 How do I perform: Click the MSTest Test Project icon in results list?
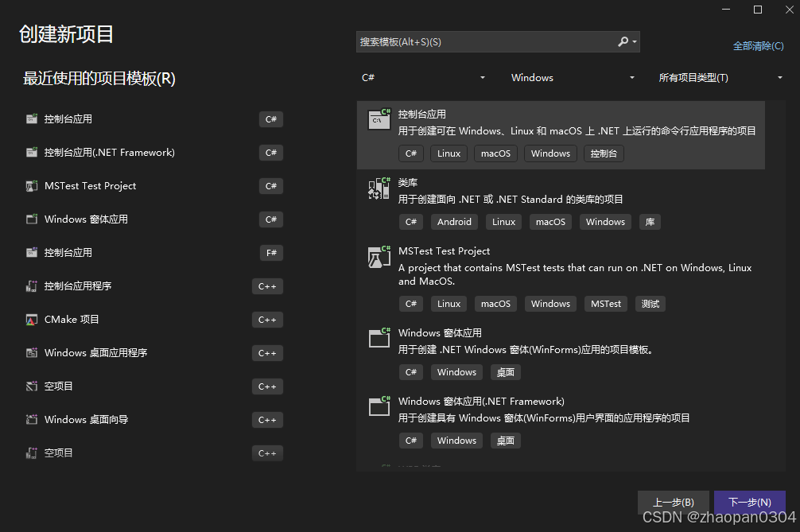coord(379,257)
